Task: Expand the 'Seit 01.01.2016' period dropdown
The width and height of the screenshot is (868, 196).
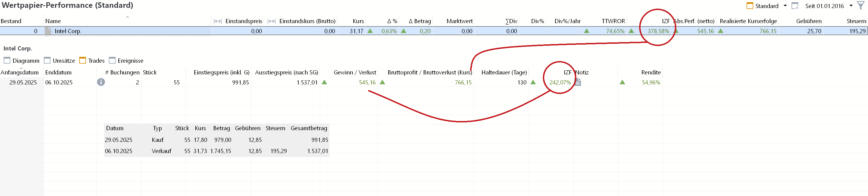Action: [x=851, y=6]
